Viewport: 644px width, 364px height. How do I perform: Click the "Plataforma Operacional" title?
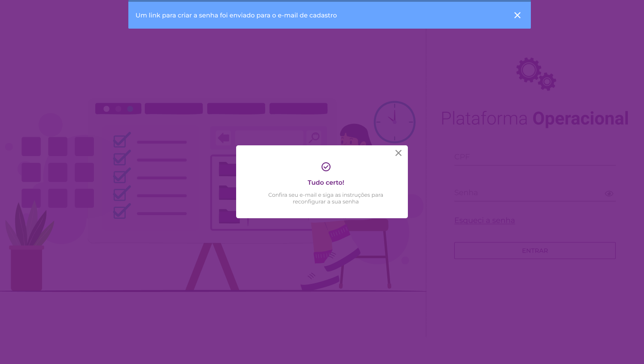[535, 119]
